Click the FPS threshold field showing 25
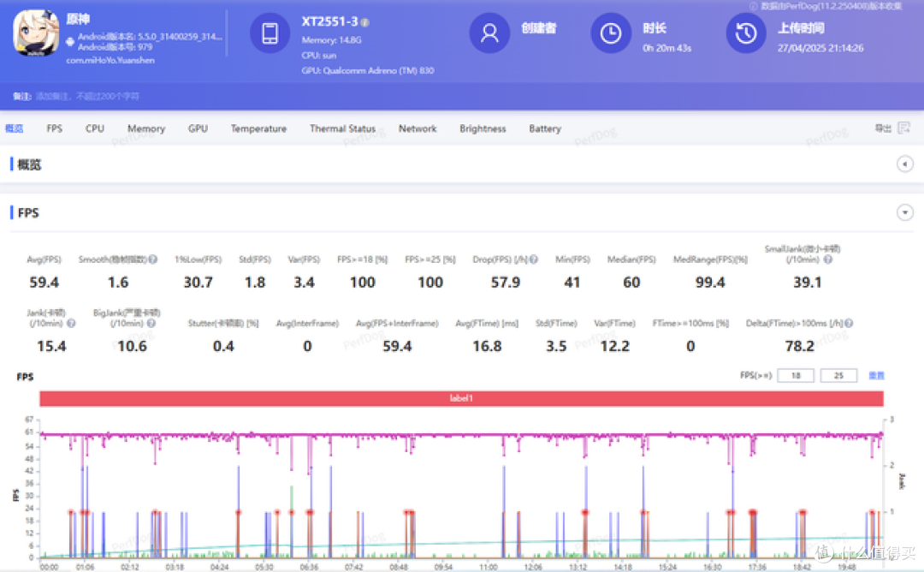This screenshot has width=924, height=572. coord(838,376)
